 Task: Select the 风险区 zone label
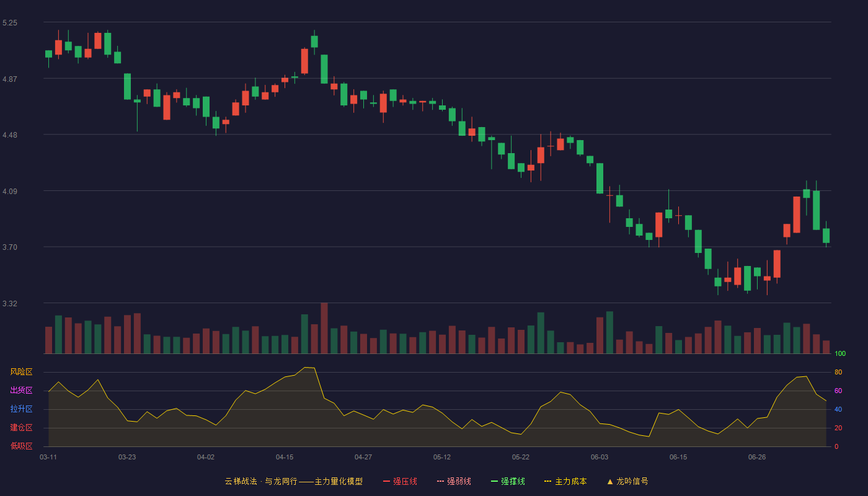click(21, 372)
